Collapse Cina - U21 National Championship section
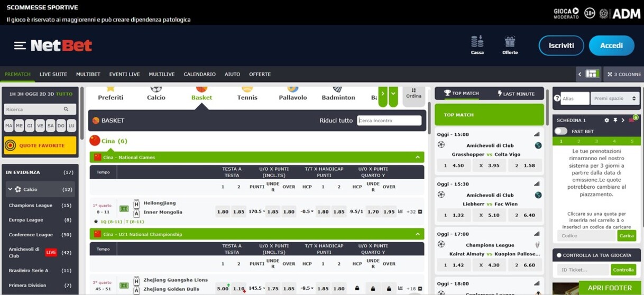Screen dimensions: 644x295 coord(417,234)
